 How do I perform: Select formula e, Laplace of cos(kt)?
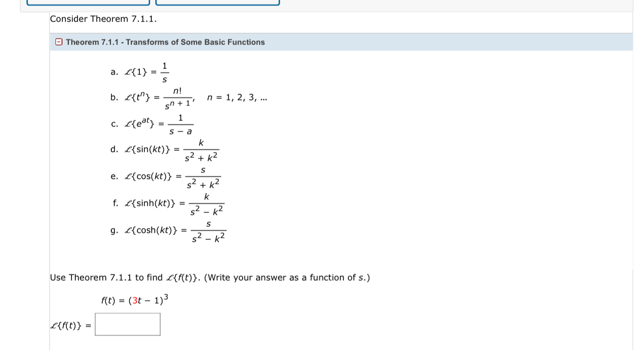click(x=167, y=176)
